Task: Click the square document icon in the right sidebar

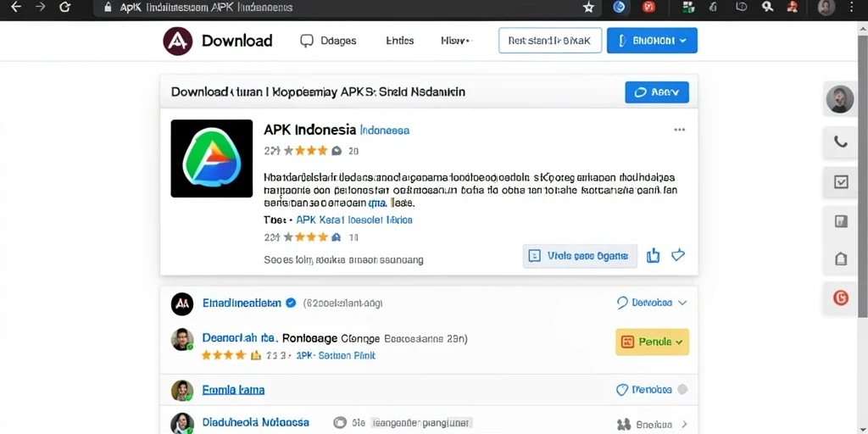Action: click(x=840, y=221)
